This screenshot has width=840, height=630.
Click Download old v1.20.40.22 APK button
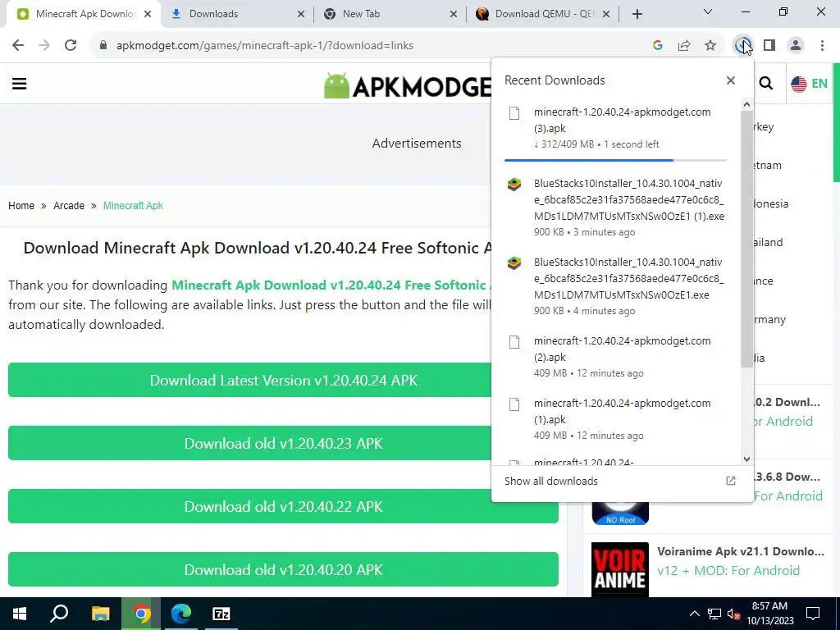[283, 507]
